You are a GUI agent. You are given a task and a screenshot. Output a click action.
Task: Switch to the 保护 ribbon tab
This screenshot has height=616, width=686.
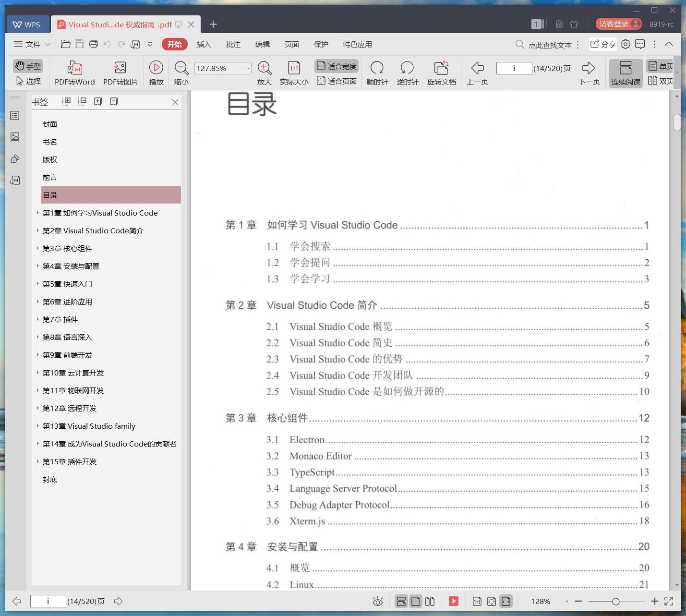coord(321,44)
